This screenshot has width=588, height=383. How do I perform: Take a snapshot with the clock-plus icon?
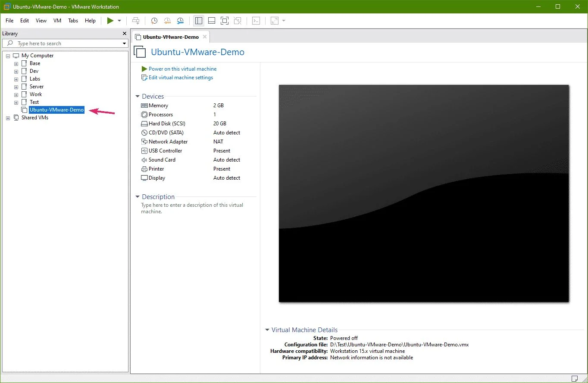[x=154, y=21]
